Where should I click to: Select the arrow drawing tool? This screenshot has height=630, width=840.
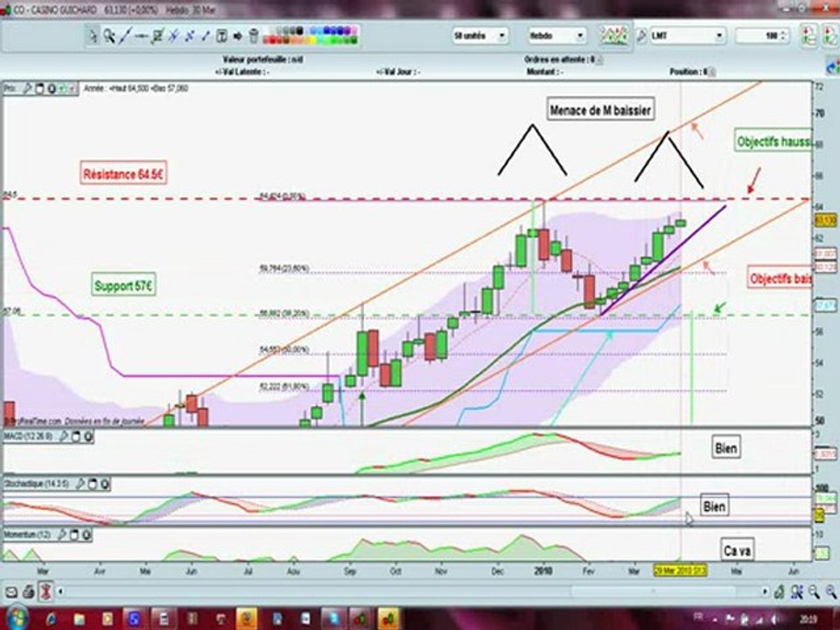coord(237,36)
